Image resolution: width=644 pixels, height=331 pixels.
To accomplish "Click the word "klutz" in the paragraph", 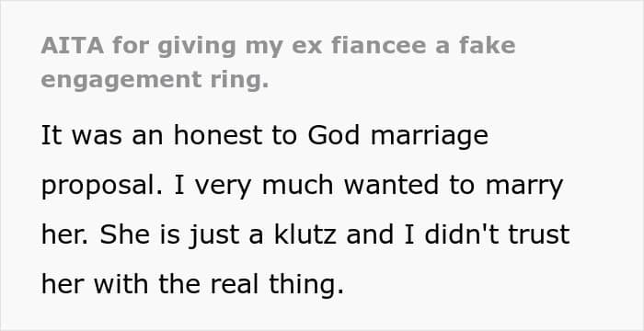I will click(x=305, y=234).
